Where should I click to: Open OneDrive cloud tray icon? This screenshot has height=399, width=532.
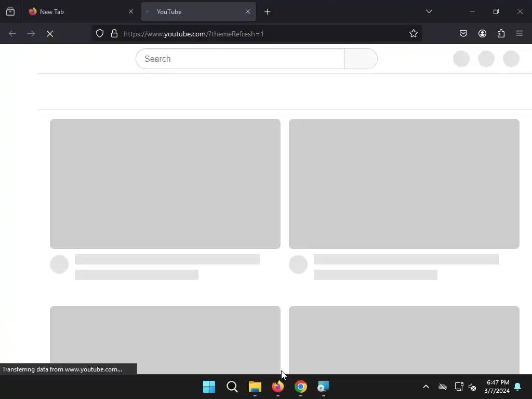tap(443, 387)
